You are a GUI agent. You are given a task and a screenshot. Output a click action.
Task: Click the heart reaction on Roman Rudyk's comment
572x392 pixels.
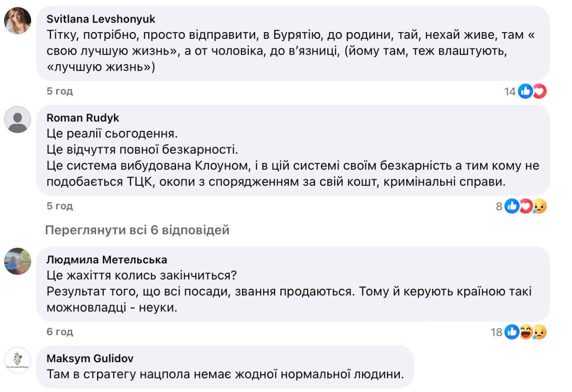click(x=525, y=206)
